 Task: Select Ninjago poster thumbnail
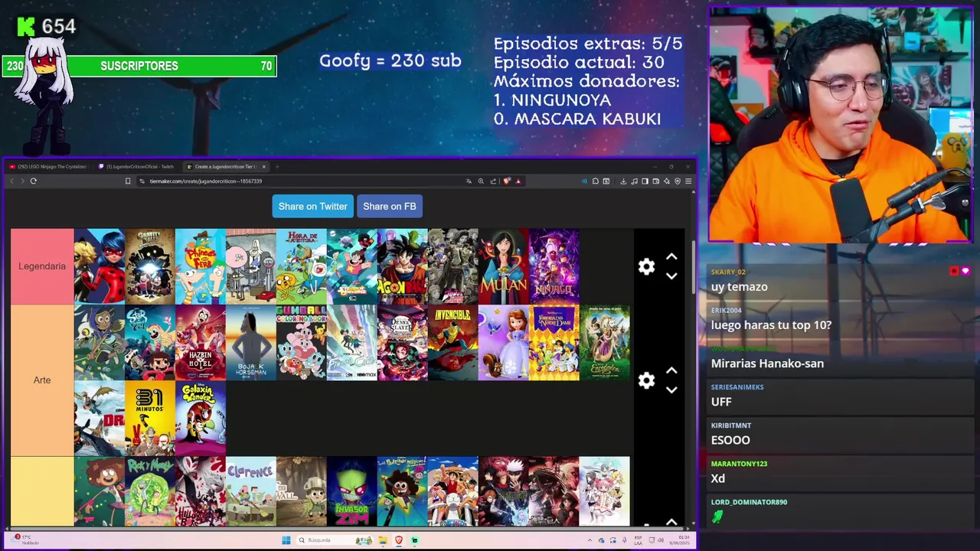(x=554, y=266)
